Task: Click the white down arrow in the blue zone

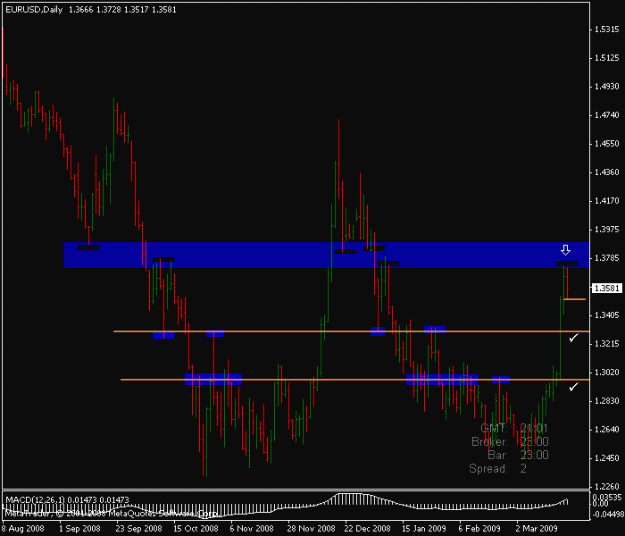Action: pos(565,250)
